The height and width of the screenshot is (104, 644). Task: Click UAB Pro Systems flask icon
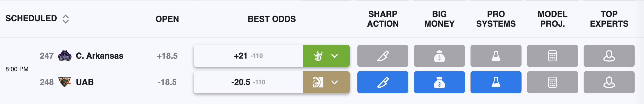496,82
